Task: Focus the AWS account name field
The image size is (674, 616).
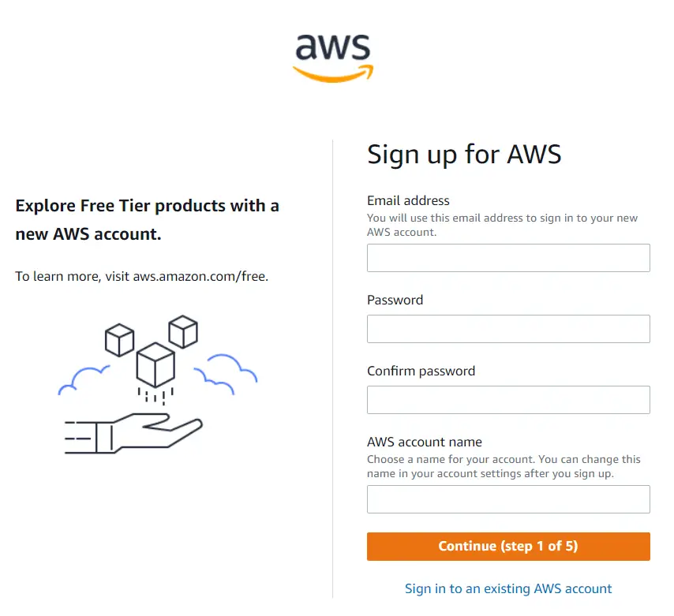Action: click(508, 499)
